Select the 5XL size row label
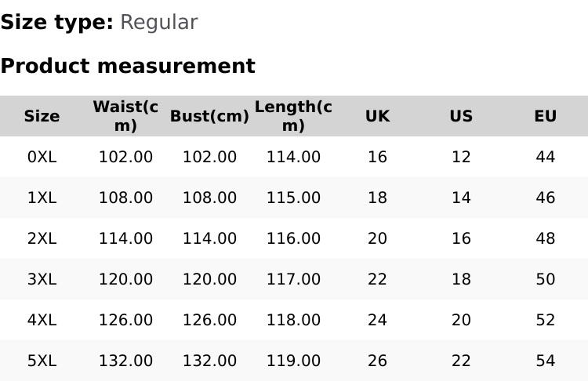The height and width of the screenshot is (381, 588). (42, 361)
